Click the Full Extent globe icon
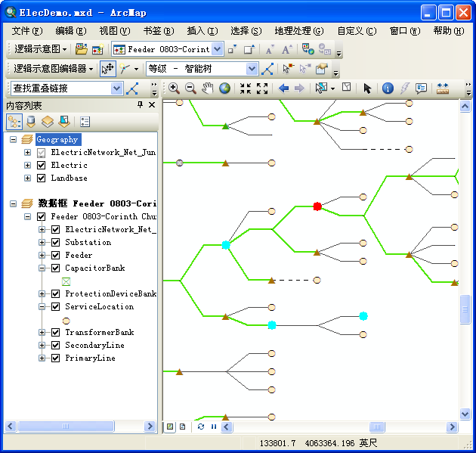476x453 pixels. [x=224, y=88]
